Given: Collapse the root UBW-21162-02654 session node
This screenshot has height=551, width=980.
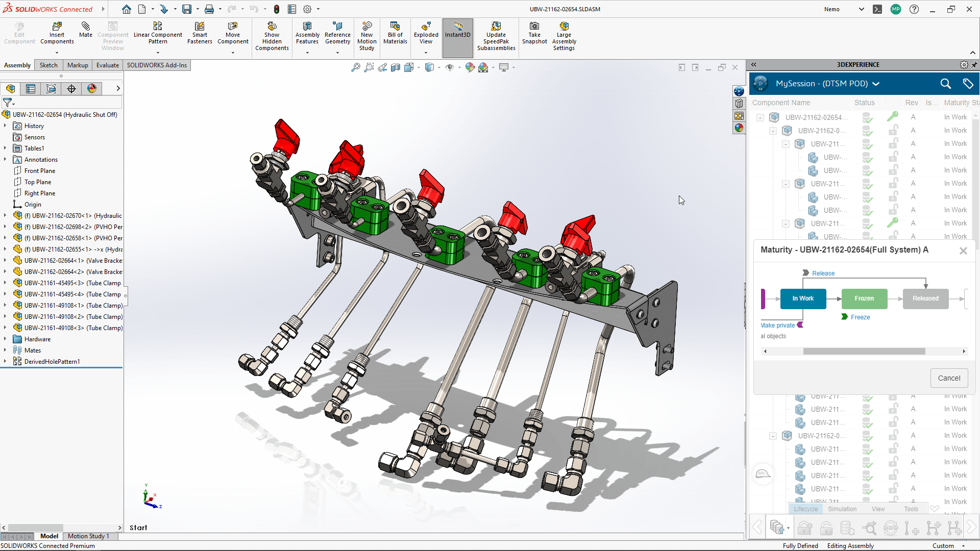Looking at the screenshot, I should point(760,117).
